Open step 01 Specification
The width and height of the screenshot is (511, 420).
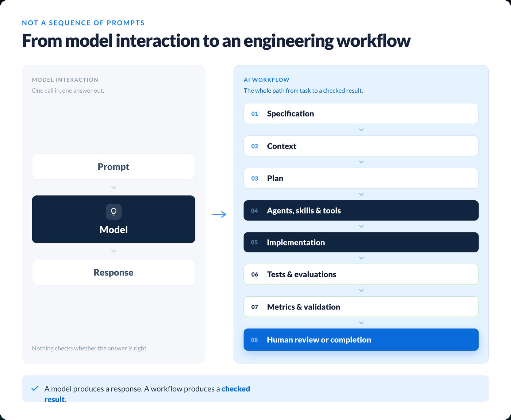(x=361, y=113)
